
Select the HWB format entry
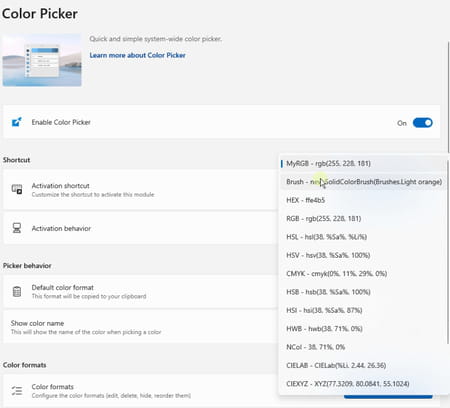(363, 328)
